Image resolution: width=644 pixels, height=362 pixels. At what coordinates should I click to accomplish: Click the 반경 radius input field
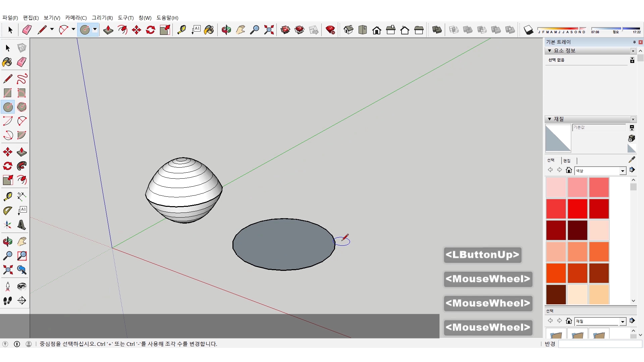click(600, 344)
